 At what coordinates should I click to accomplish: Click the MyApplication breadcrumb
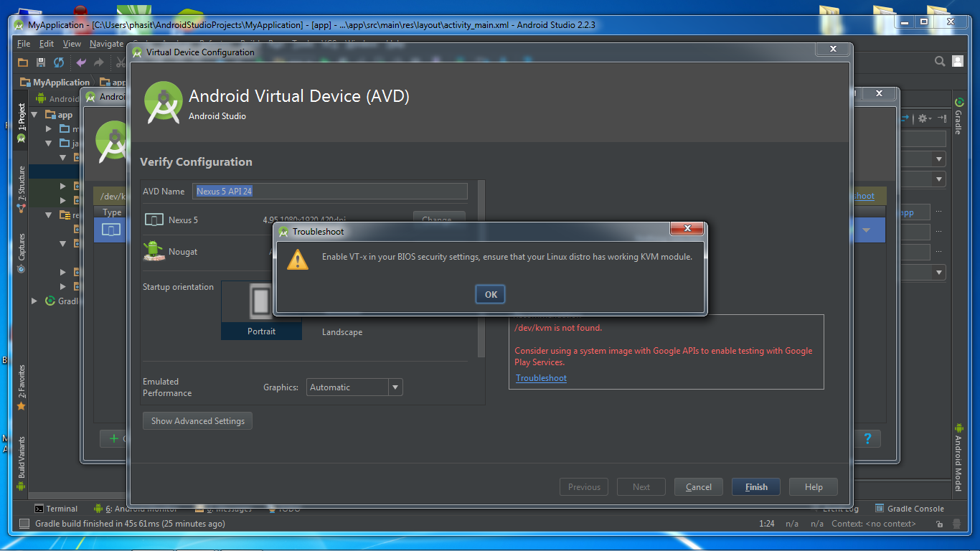tap(55, 83)
